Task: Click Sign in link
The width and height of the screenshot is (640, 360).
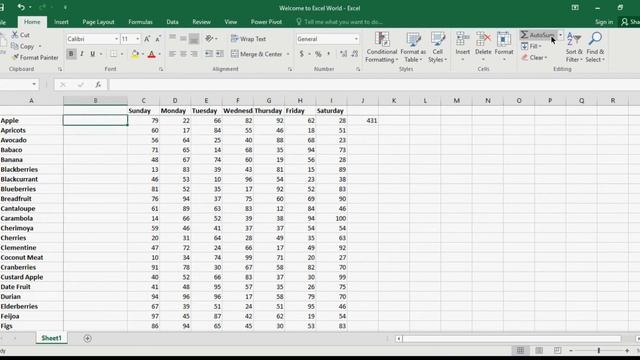Action: pyautogui.click(x=604, y=22)
